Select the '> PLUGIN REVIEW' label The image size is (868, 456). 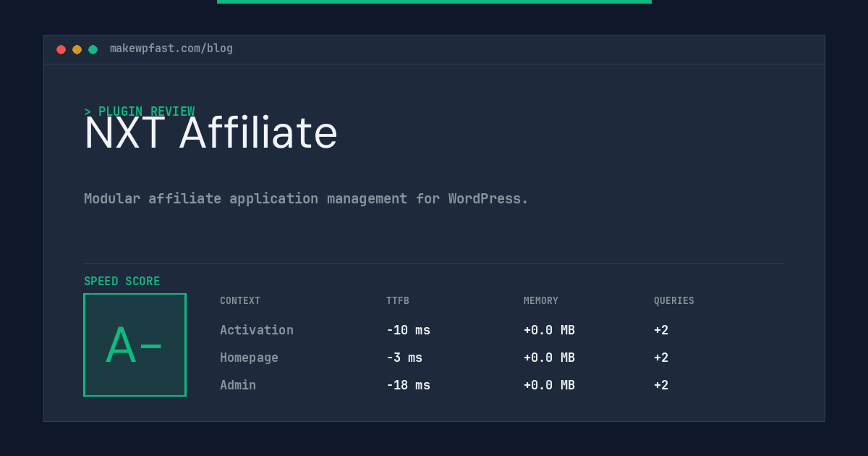click(x=140, y=111)
